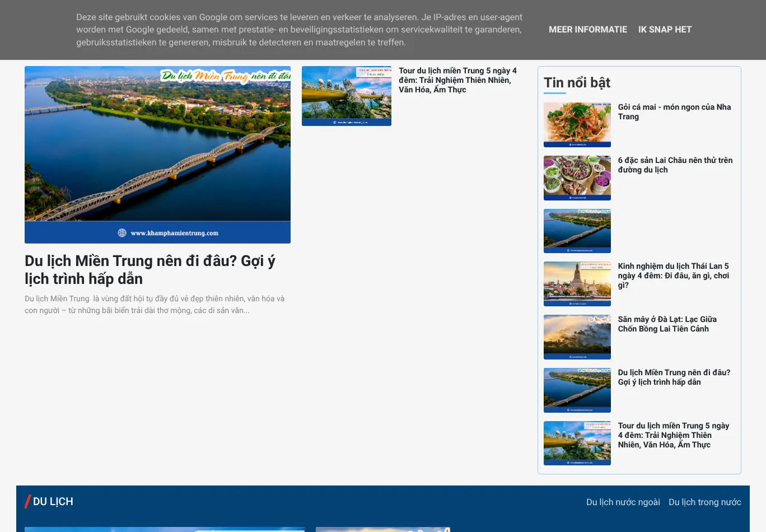Switch to Du lịch nước ngoài tab
Viewport: 766px width, 532px height.
pyautogui.click(x=623, y=502)
